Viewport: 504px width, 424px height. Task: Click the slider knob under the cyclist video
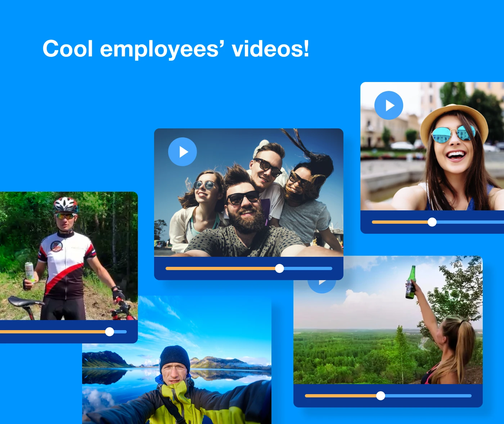pos(109,332)
